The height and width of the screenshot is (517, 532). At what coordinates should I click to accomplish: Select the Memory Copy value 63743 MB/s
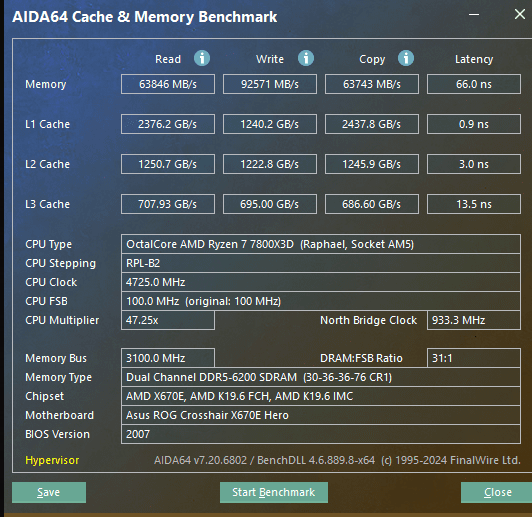(372, 84)
